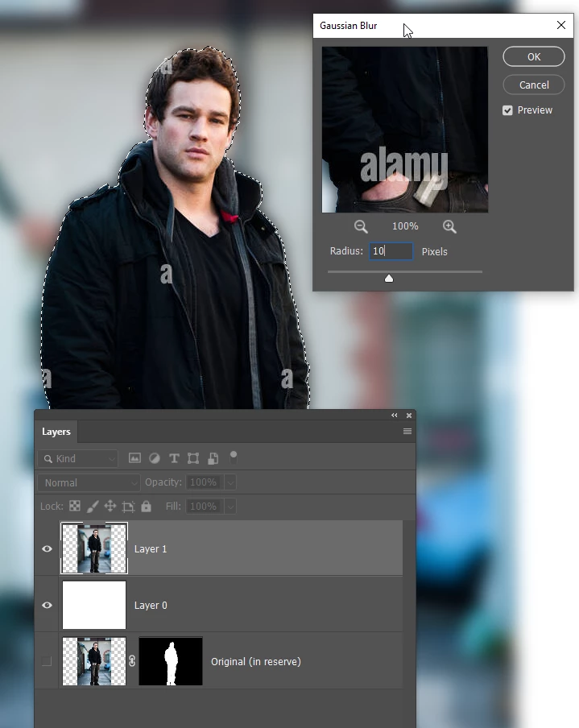Select Original layer image thumbnail
This screenshot has height=728, width=579.
94,661
